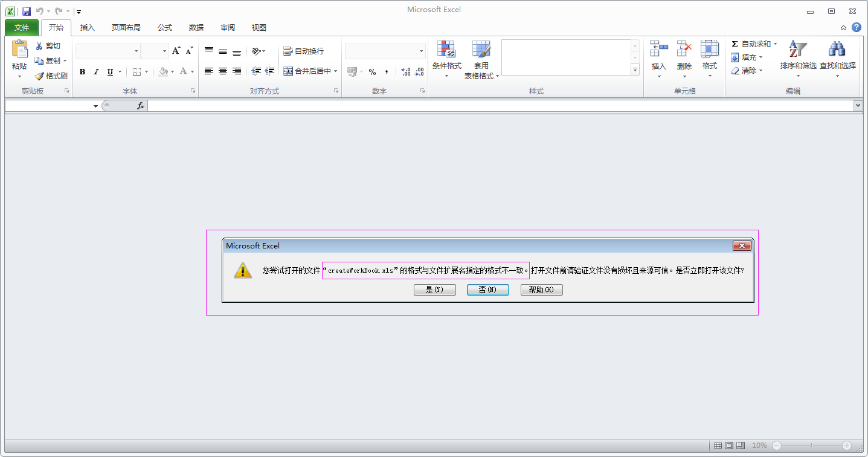The height and width of the screenshot is (457, 868).
Task: Click the increase font size icon
Action: pos(176,51)
